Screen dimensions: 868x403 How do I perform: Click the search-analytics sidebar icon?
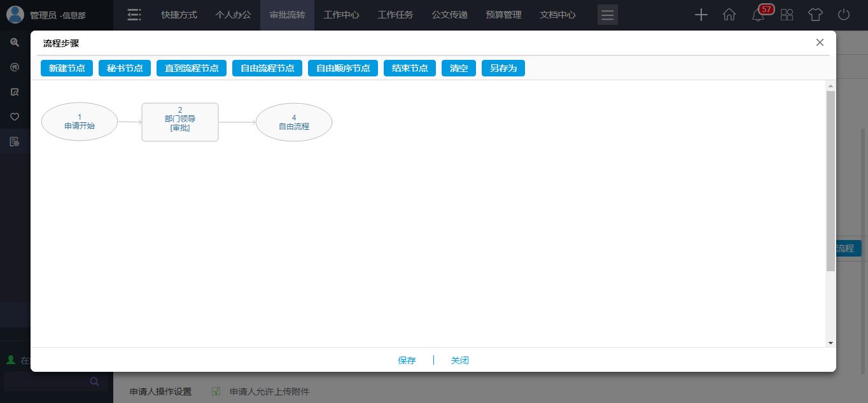point(15,43)
